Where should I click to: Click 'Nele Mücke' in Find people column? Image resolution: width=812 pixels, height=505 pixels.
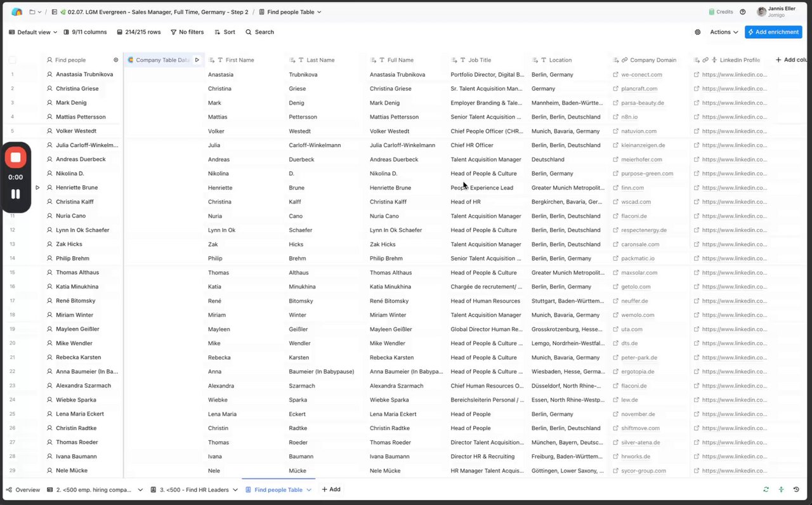coord(72,471)
